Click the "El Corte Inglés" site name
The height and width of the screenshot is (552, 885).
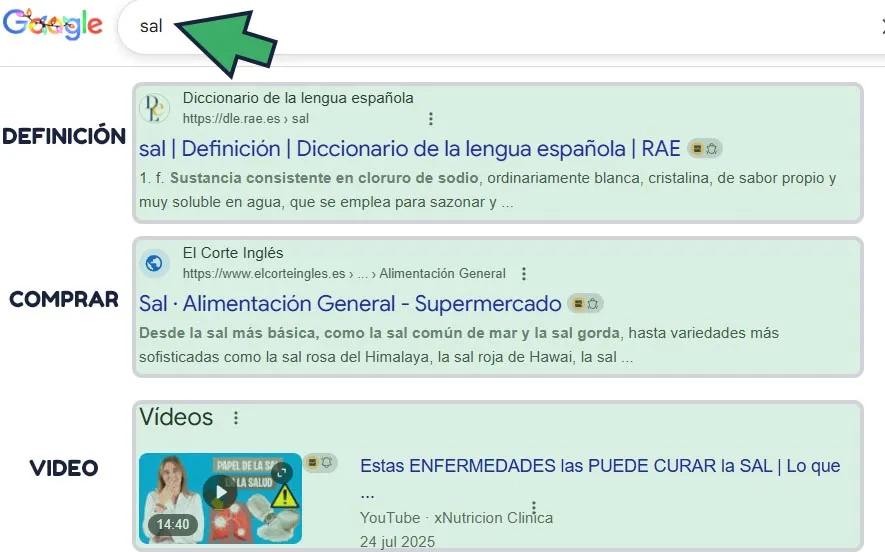[233, 253]
